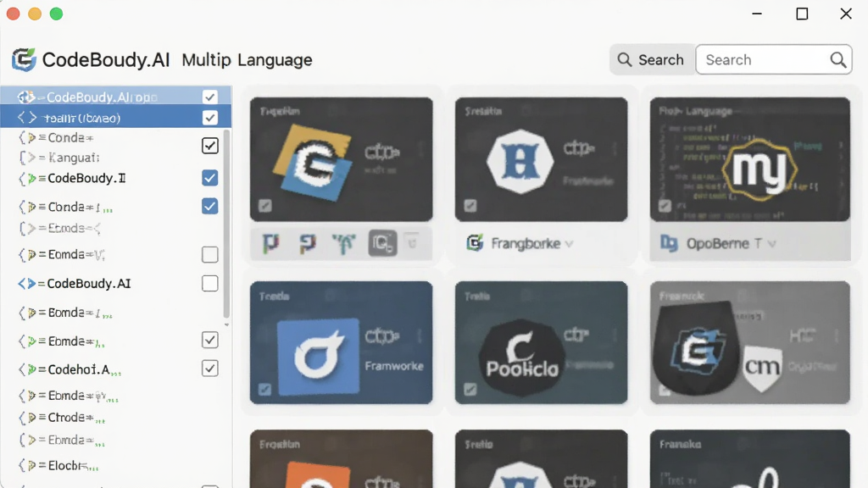This screenshot has width=868, height=488.
Task: Expand the Kanguai tree node chevron
Action: tap(27, 158)
